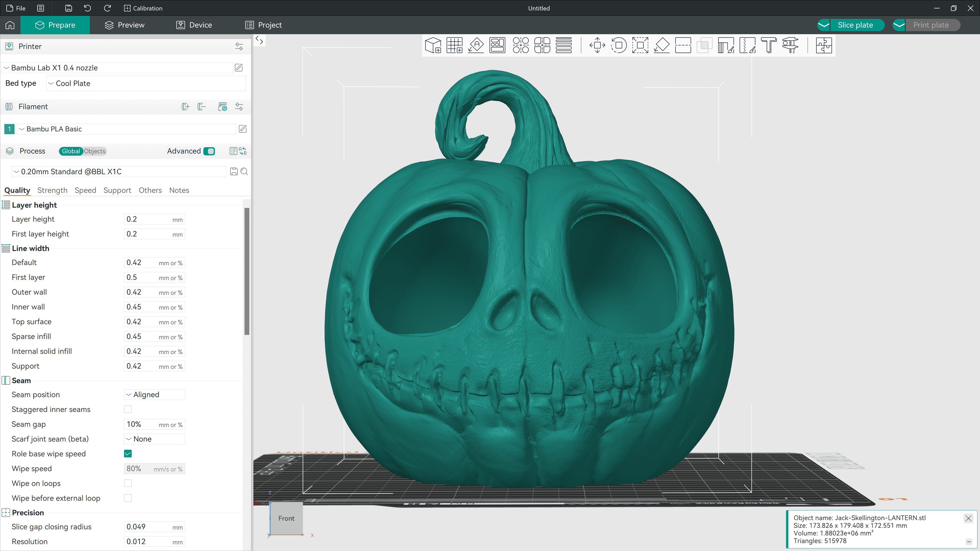Open the Bambu PLA Basic filament dropdown

click(x=127, y=129)
